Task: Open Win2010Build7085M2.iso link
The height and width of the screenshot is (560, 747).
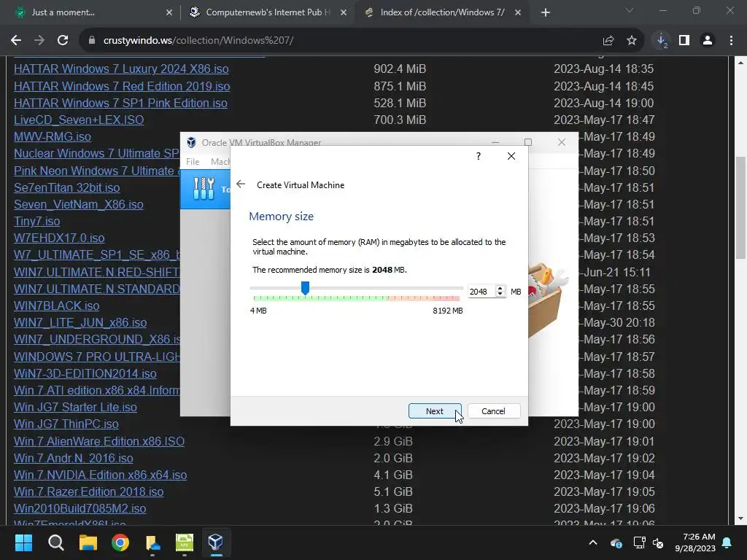Action: pos(80,508)
